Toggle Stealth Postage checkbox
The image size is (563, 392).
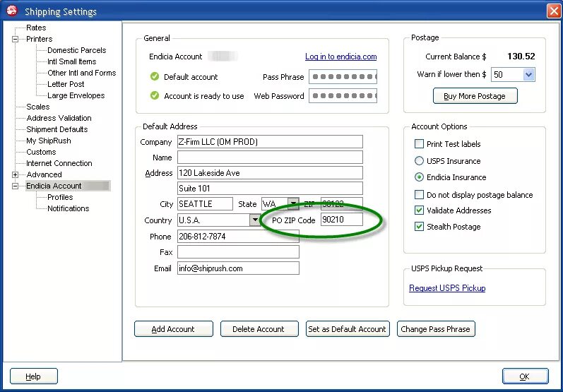[419, 227]
